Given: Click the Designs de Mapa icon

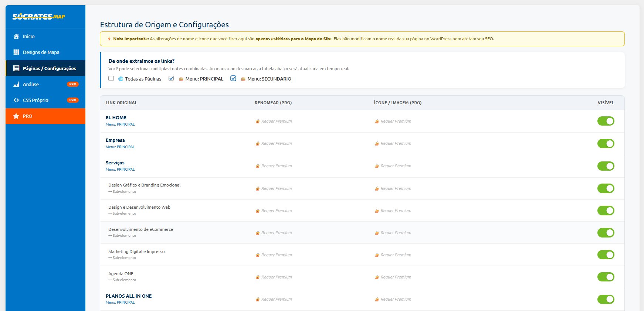Looking at the screenshot, I should (x=16, y=52).
